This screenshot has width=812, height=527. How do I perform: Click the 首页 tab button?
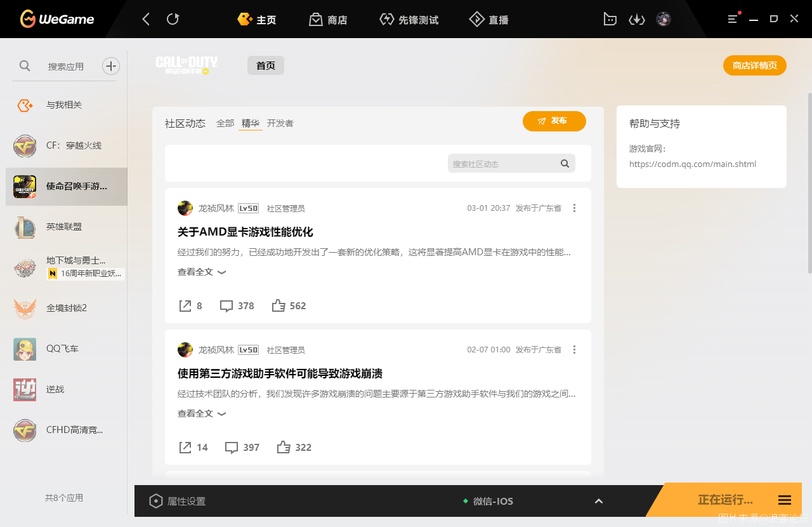[266, 65]
